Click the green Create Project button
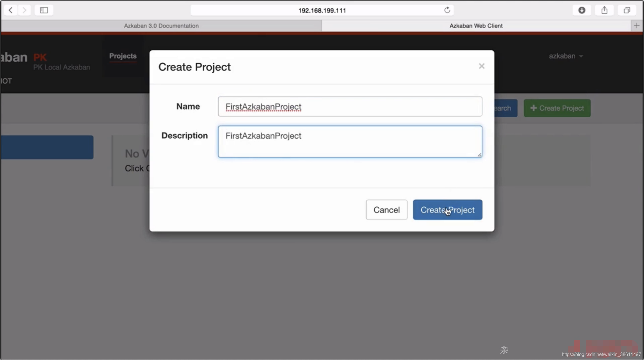The height and width of the screenshot is (360, 644). point(557,108)
